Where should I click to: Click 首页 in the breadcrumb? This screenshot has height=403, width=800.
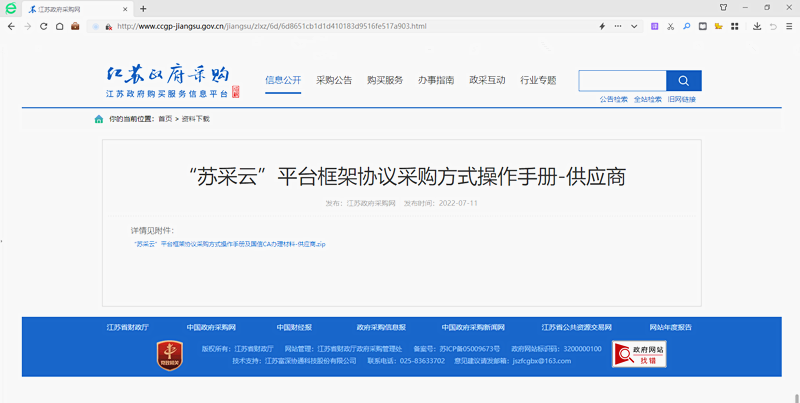click(x=165, y=119)
